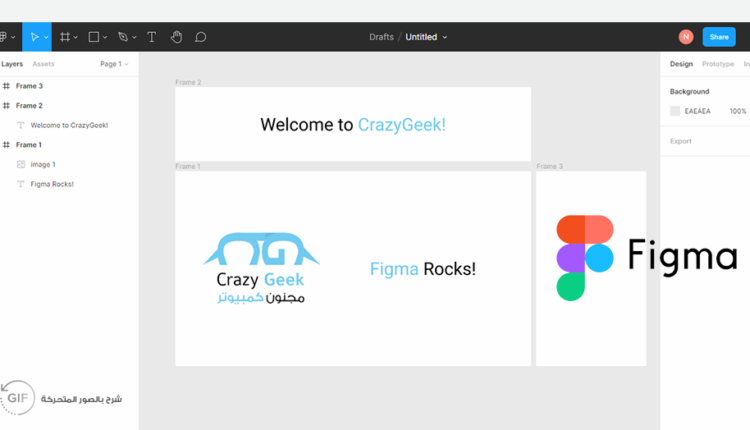This screenshot has height=430, width=750.
Task: Select the Frame tool
Action: point(64,37)
